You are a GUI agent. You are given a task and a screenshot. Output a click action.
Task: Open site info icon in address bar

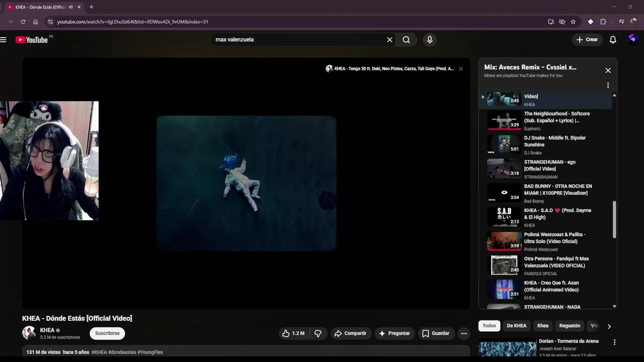click(x=50, y=22)
